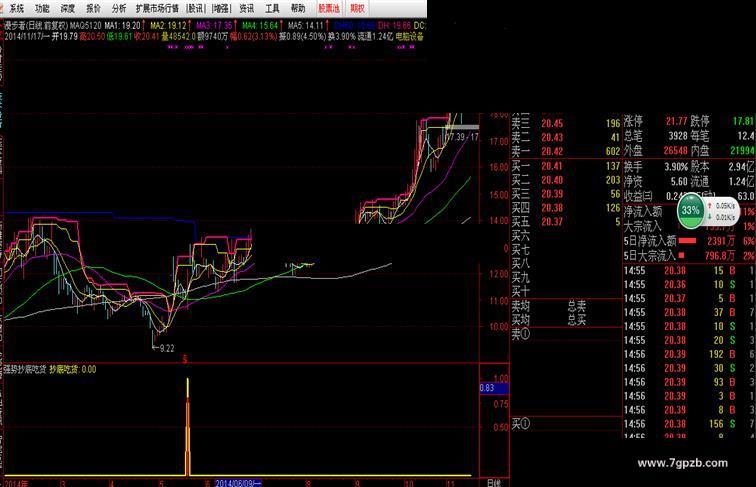Click the green MA4: 15.64 legend
The image size is (756, 487).
point(260,26)
